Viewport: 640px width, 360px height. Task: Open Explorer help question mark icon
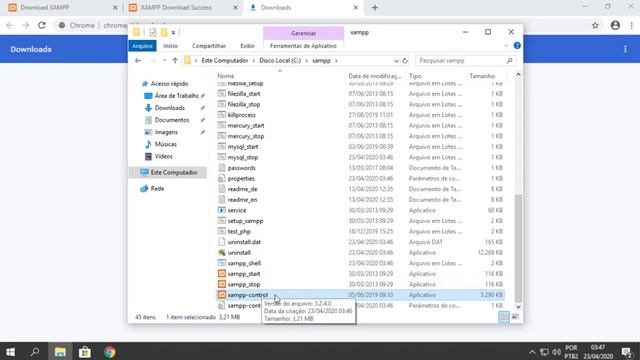pyautogui.click(x=517, y=46)
